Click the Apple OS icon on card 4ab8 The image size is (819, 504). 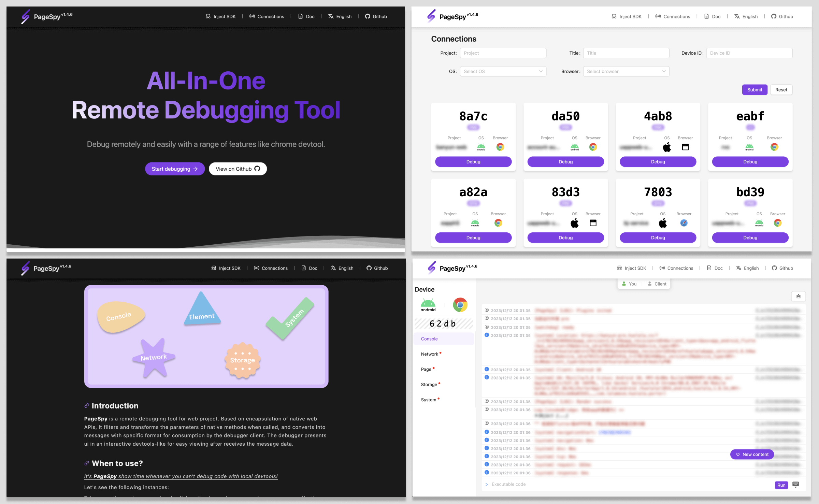click(x=667, y=147)
